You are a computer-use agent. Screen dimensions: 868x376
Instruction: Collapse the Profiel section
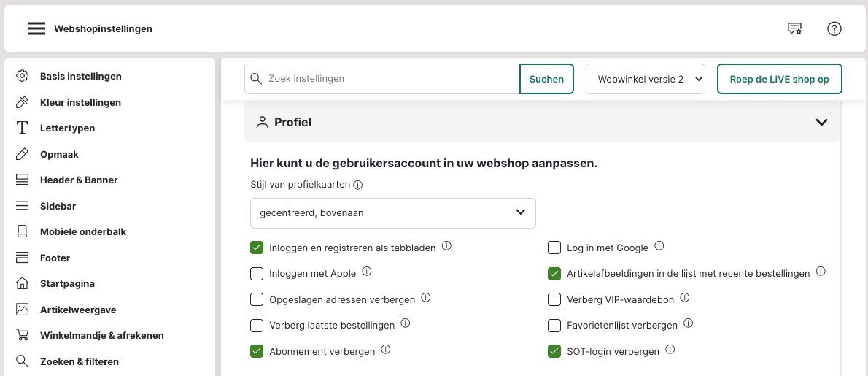(x=821, y=123)
